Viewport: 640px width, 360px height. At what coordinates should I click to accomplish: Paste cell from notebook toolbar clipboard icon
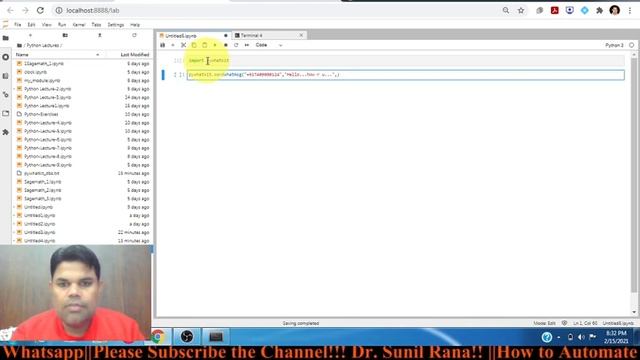204,45
